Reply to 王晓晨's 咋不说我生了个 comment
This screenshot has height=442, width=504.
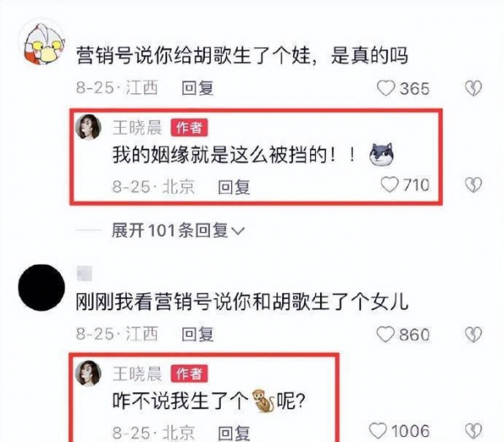[x=234, y=433]
